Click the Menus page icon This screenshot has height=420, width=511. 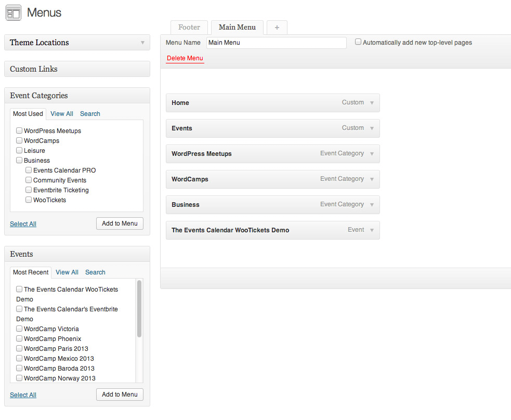14,12
